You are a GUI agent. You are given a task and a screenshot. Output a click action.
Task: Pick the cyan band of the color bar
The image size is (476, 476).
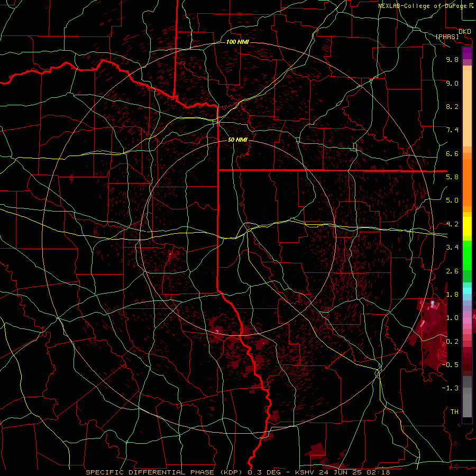467,290
